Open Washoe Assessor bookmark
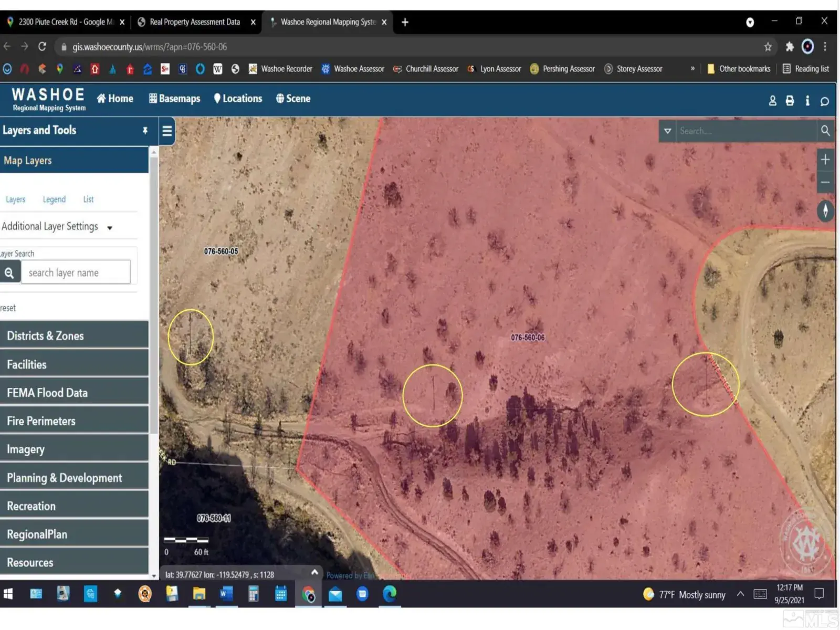 click(x=353, y=69)
